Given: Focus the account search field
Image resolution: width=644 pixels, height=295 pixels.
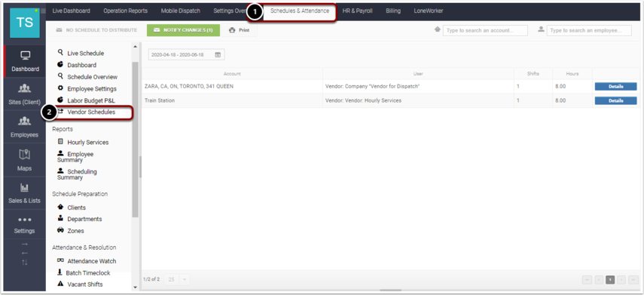Looking at the screenshot, I should 485,30.
